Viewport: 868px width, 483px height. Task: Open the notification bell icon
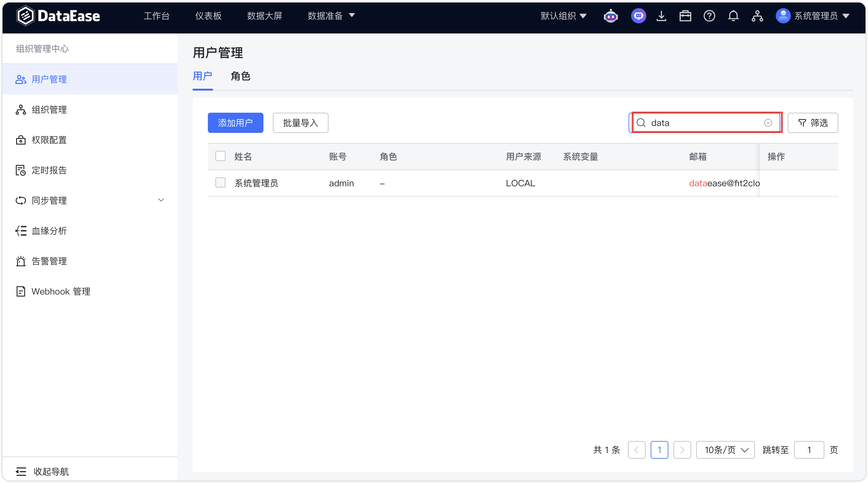tap(733, 16)
